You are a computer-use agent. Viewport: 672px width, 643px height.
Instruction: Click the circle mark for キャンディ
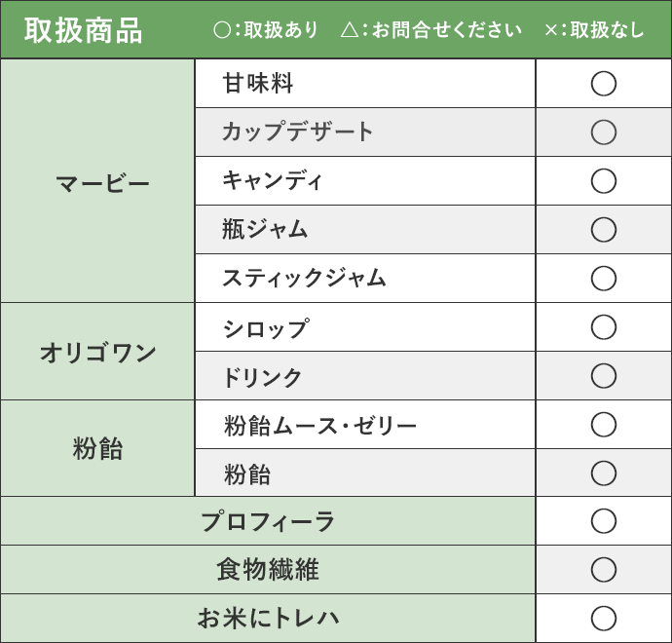604,181
